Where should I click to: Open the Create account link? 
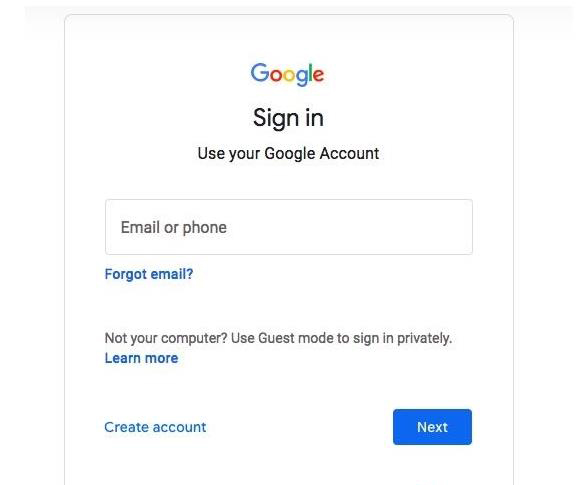click(155, 427)
